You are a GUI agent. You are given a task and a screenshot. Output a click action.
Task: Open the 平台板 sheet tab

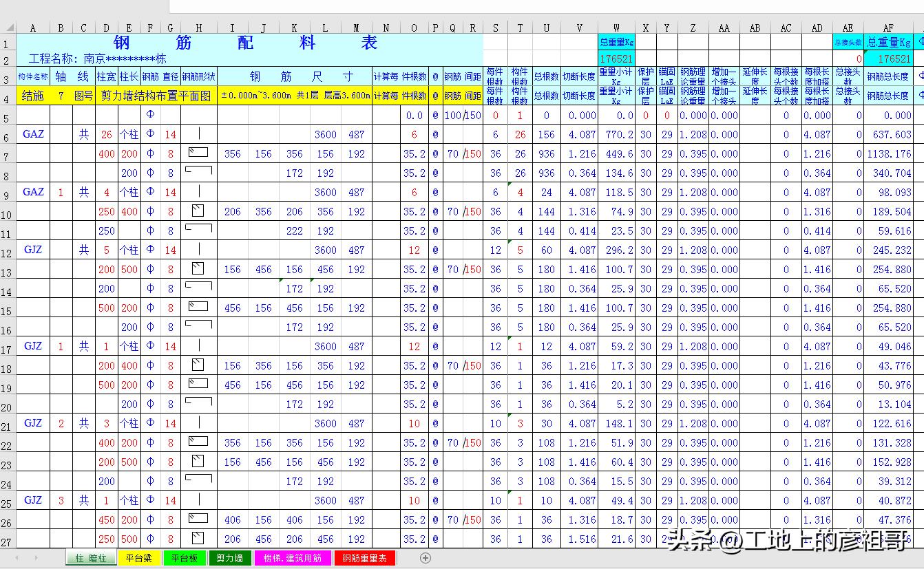pyautogui.click(x=184, y=558)
